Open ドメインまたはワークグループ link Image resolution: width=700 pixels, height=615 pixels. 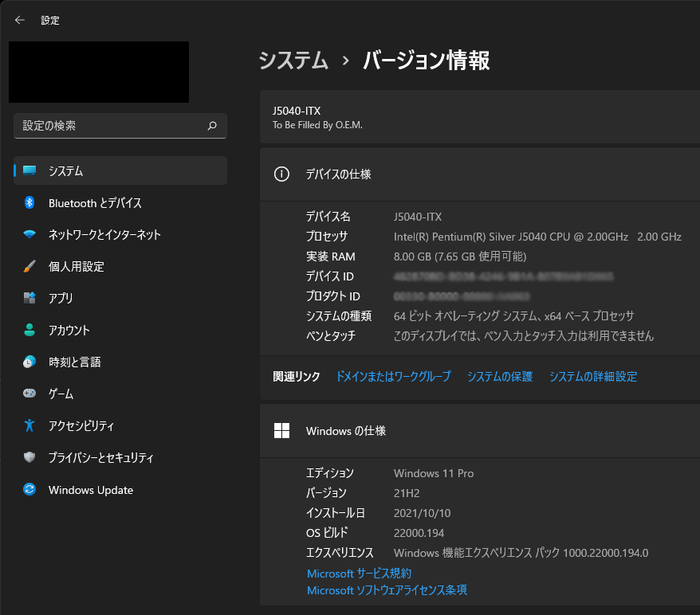point(393,376)
